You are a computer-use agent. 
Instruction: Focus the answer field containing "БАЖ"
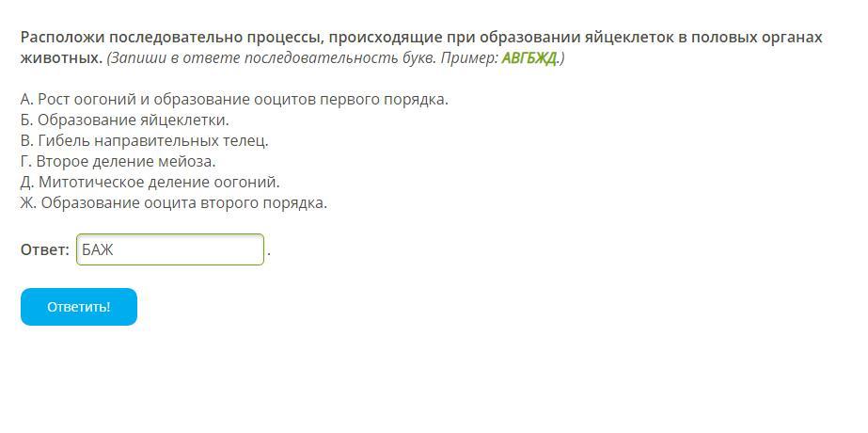tap(169, 249)
